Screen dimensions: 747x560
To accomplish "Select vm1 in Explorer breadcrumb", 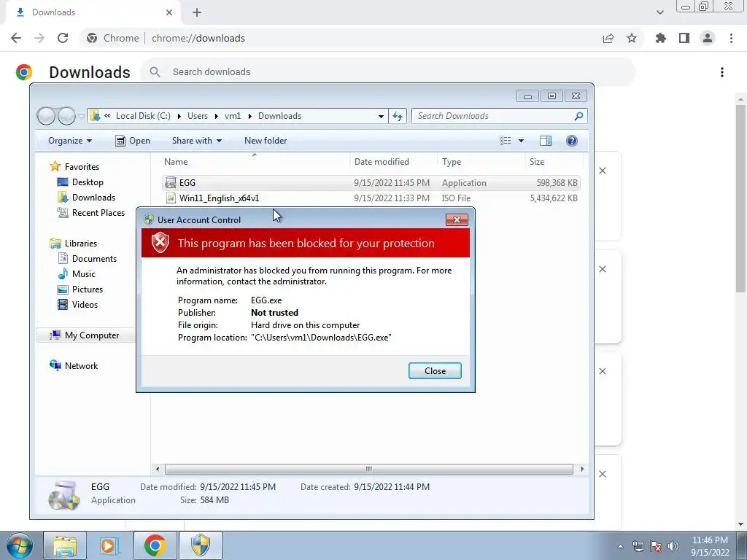I will pyautogui.click(x=233, y=116).
